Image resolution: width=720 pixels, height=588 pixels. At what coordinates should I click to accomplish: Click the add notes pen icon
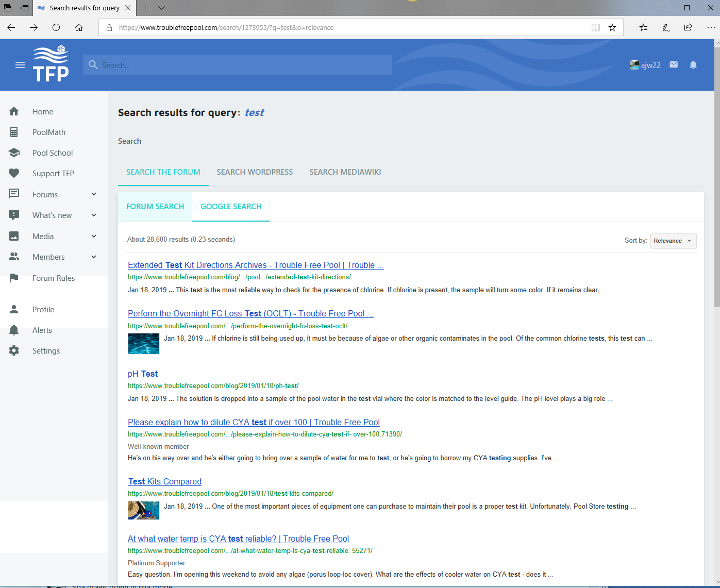pyautogui.click(x=666, y=27)
